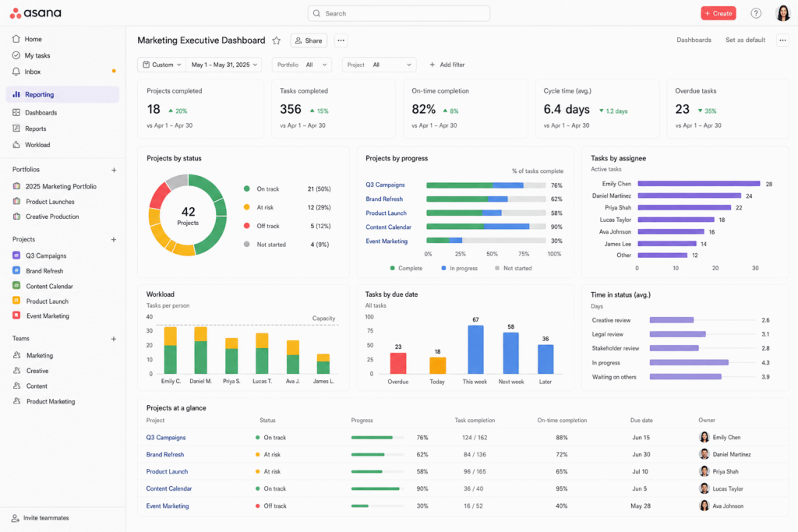This screenshot has width=798, height=532.
Task: Click the Create button
Action: pyautogui.click(x=718, y=13)
